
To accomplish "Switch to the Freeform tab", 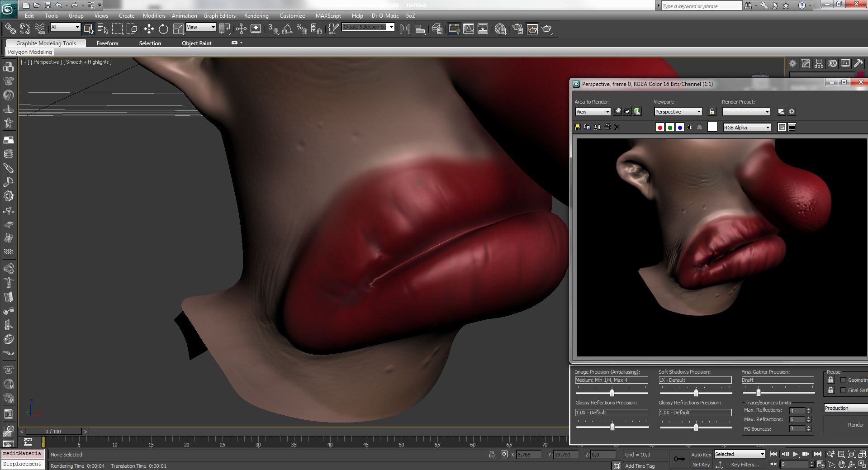I will 108,43.
